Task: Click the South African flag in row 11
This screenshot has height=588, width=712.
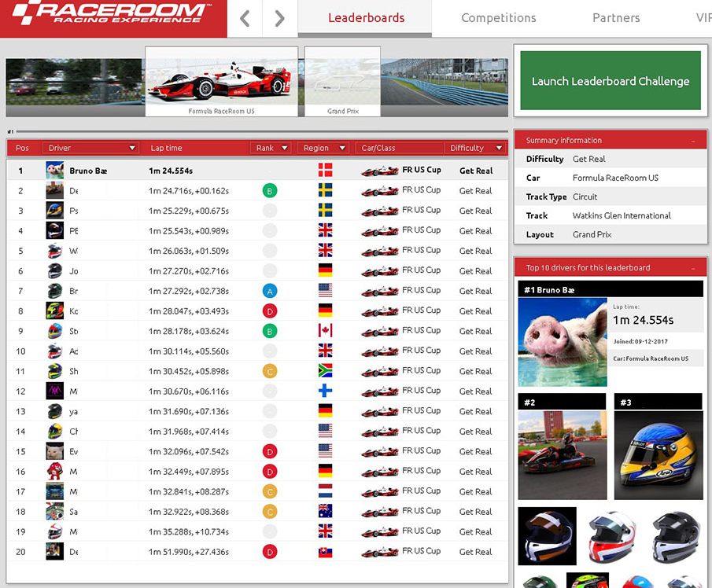Action: 325,371
